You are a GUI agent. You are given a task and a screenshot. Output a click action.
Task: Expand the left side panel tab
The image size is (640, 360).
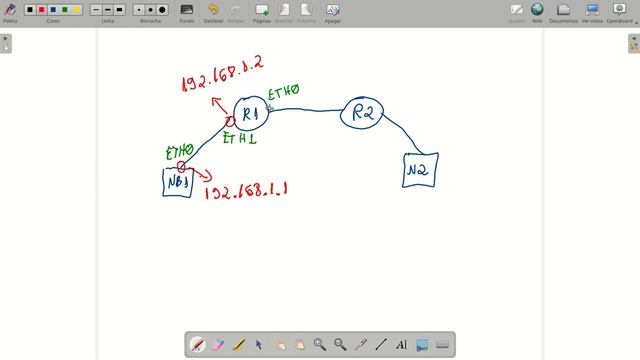[x=6, y=43]
